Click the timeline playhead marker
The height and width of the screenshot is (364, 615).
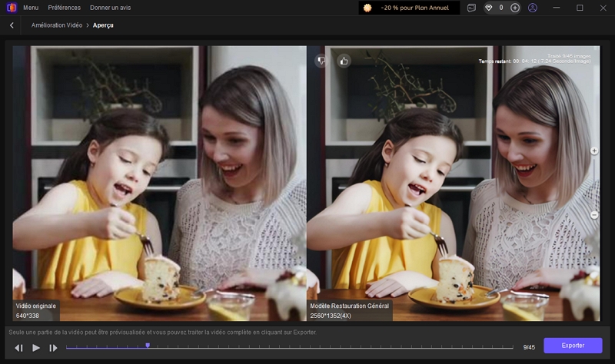pos(148,346)
